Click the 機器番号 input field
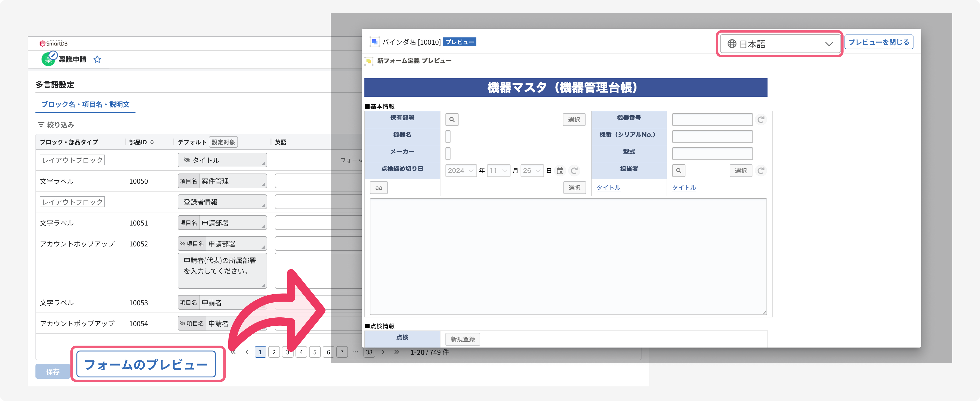Screen dimensions: 980x401 tap(712, 120)
